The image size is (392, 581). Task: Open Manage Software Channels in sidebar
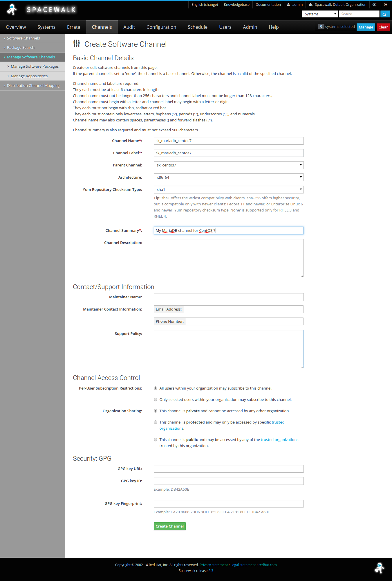coord(32,57)
